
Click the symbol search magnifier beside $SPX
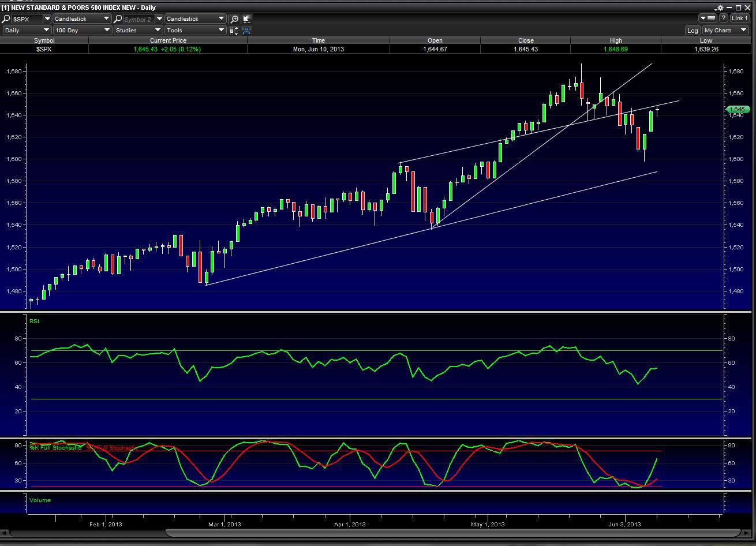click(x=6, y=19)
